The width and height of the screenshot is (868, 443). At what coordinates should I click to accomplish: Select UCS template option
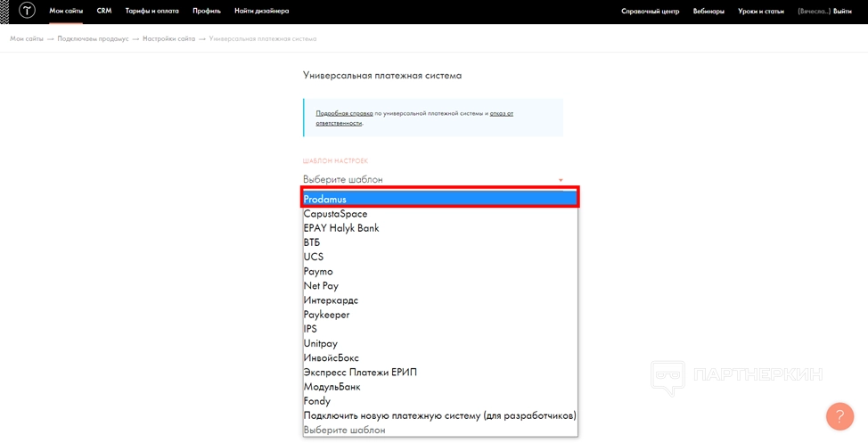[440, 257]
